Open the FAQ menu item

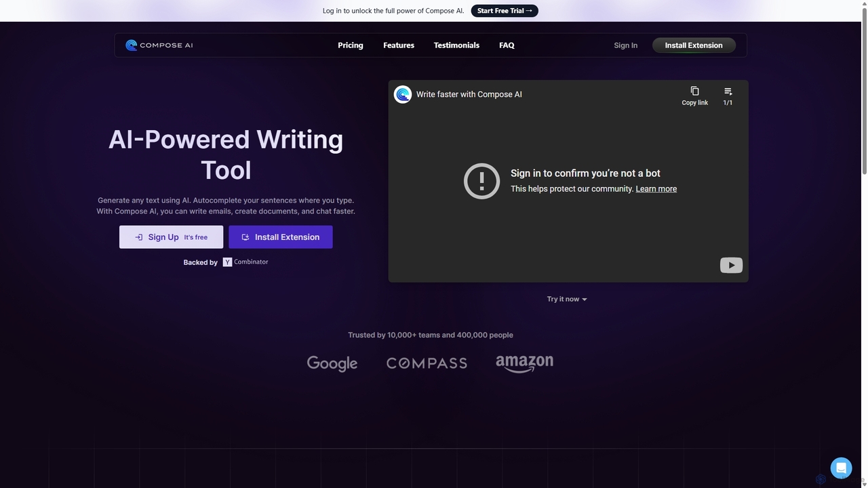[x=507, y=45]
